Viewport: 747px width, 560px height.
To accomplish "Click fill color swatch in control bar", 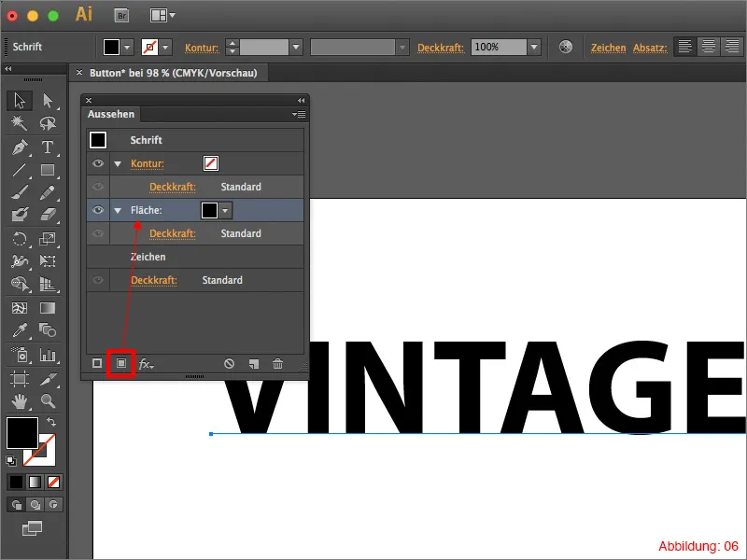I will [x=111, y=48].
